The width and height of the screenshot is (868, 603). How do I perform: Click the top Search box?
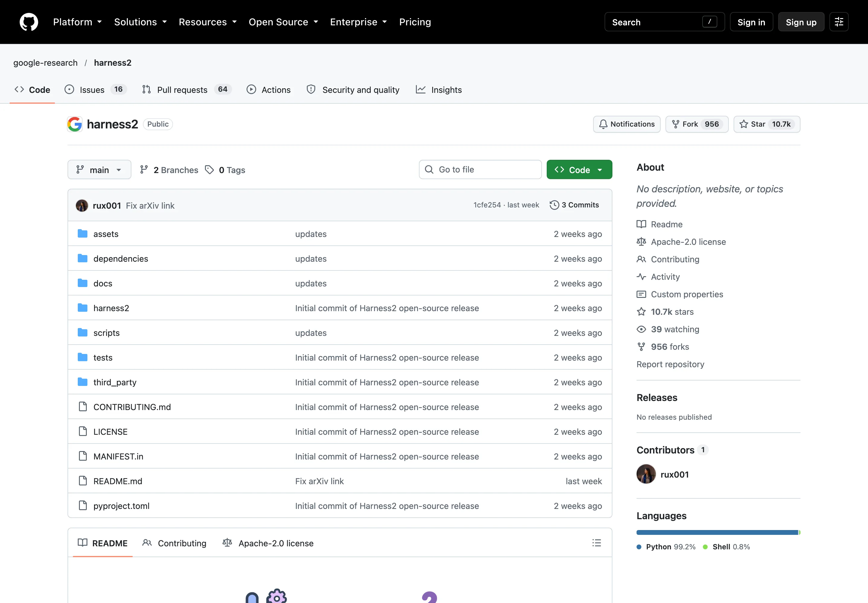pos(664,22)
